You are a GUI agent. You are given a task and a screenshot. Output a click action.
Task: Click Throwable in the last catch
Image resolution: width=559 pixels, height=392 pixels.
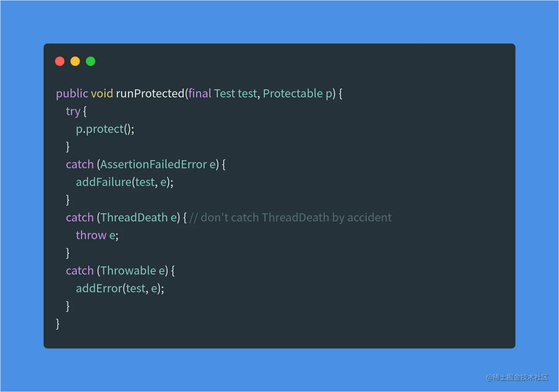(128, 271)
